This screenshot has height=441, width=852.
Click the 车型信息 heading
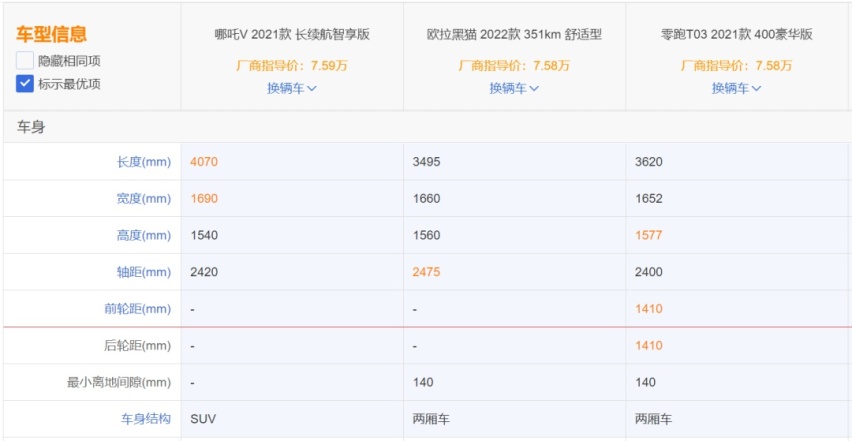51,34
